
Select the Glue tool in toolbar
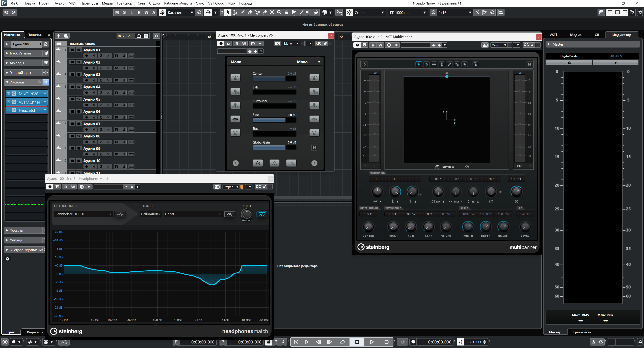pyautogui.click(x=264, y=13)
